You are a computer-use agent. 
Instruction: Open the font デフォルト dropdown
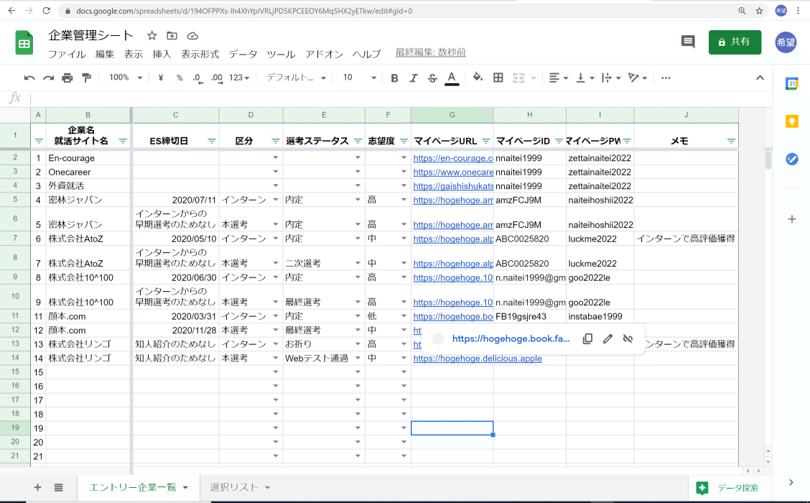296,77
